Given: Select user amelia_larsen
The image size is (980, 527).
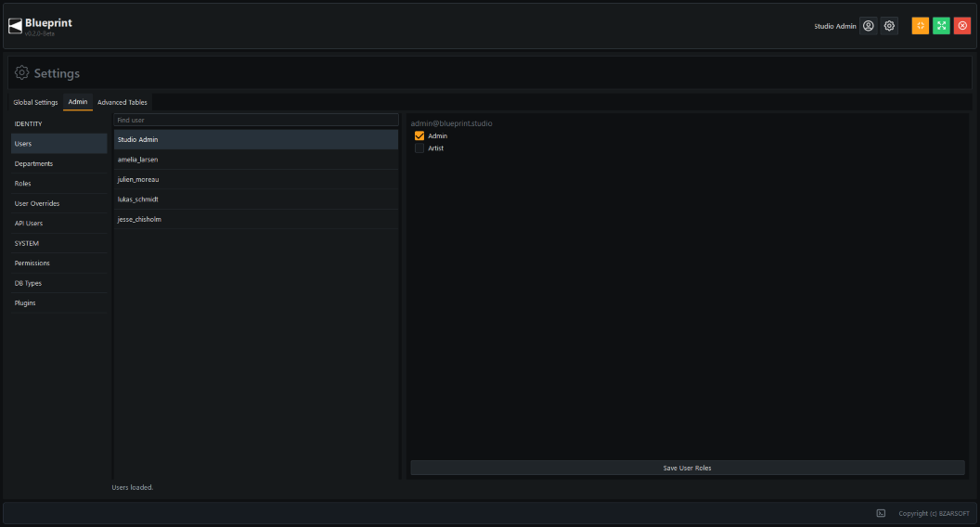Looking at the screenshot, I should pos(256,160).
